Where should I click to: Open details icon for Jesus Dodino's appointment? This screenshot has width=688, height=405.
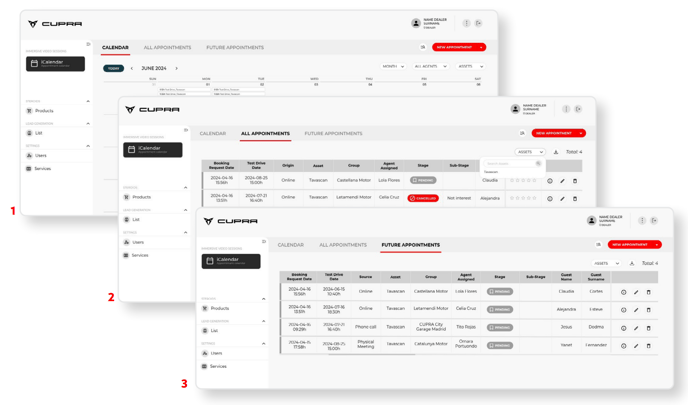623,328
